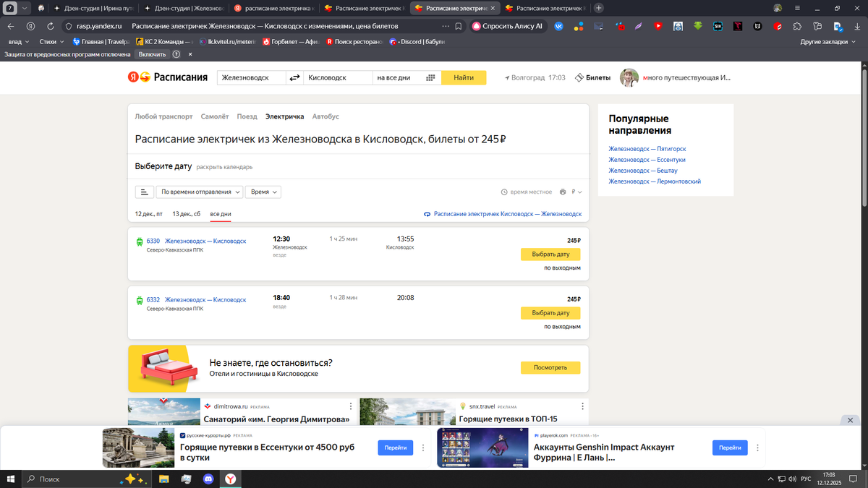Click the Yandex Расписания logo
Screen dimensions: 868x488
[168, 77]
